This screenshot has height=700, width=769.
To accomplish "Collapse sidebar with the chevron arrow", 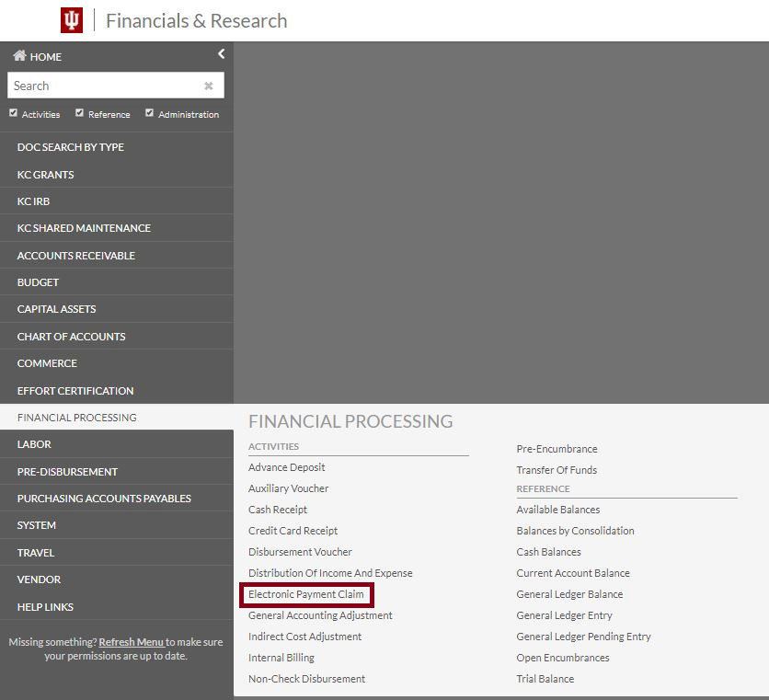I will click(x=221, y=54).
